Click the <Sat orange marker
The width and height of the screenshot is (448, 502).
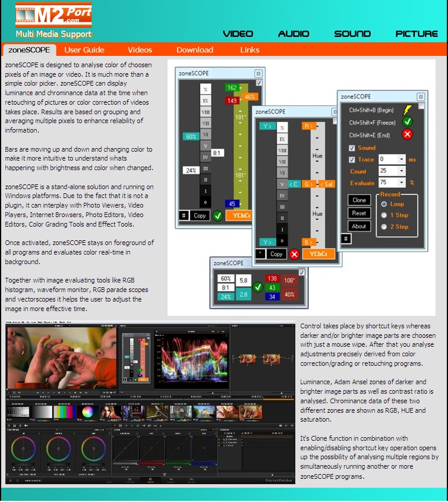click(327, 184)
